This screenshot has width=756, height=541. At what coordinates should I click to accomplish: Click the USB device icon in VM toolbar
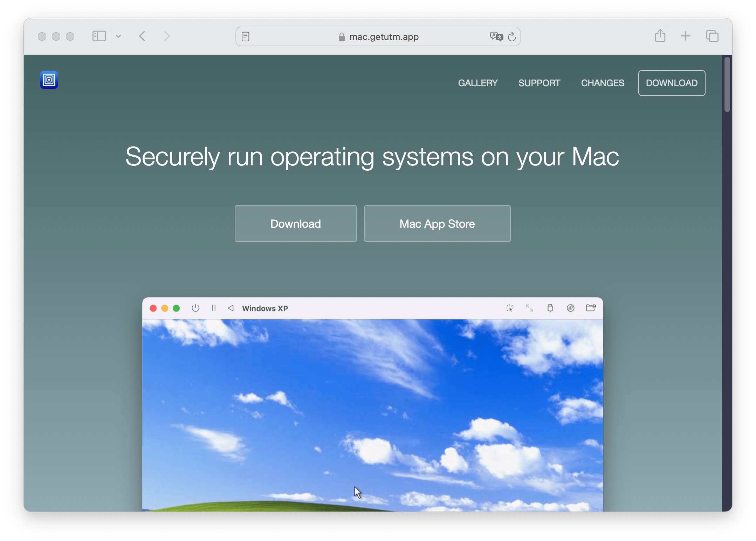550,308
